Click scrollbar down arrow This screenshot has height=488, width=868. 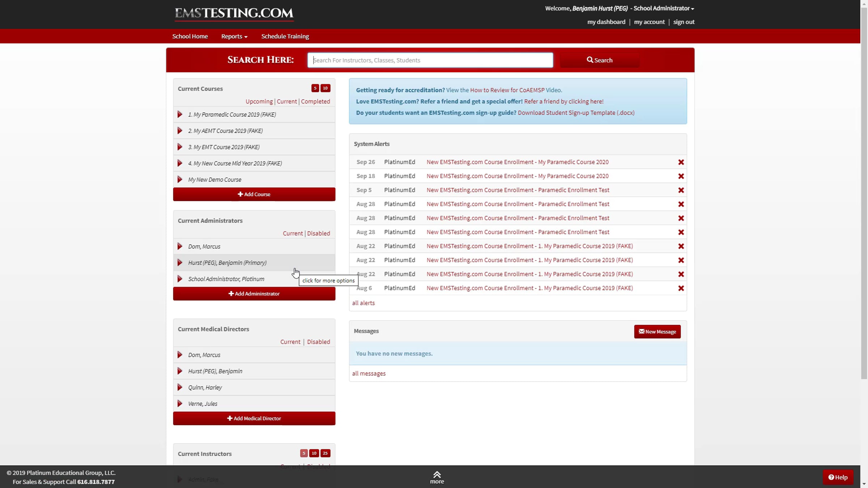click(x=864, y=484)
